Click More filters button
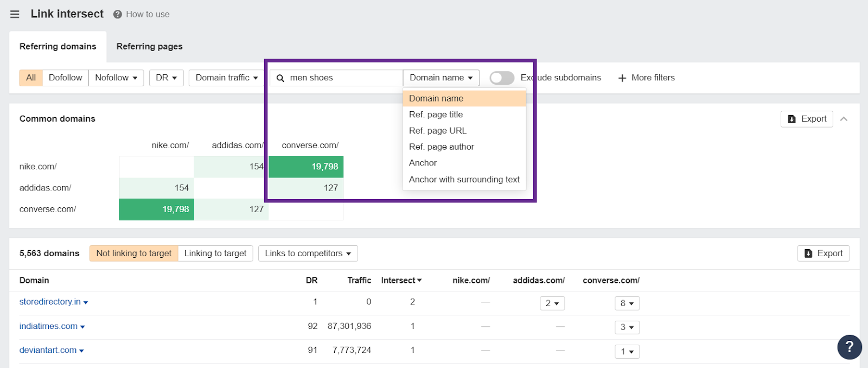Screen dimensions: 868x368 [647, 78]
